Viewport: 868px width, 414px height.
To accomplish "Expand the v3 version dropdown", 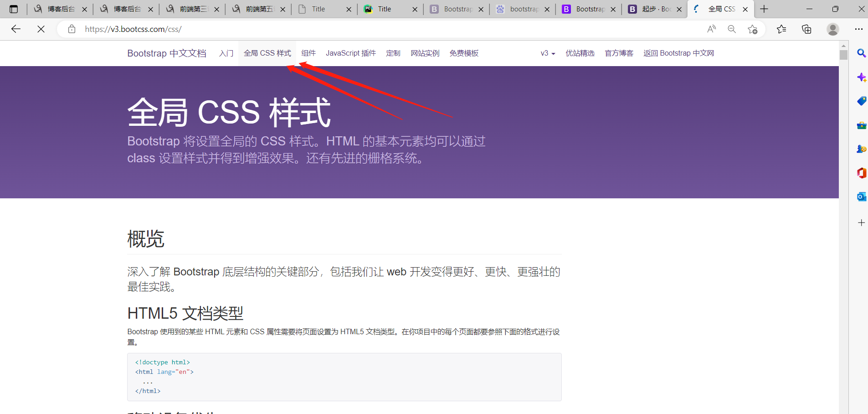I will click(548, 53).
